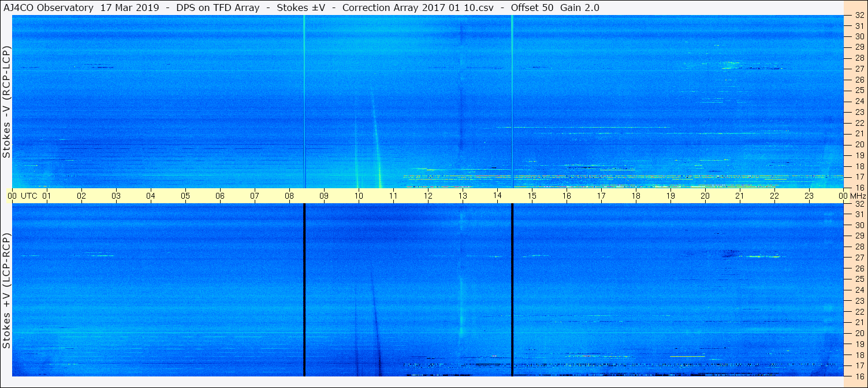The height and width of the screenshot is (388, 868).
Task: Pick the 16 MHz label in the Stokes +V panel
Action: tap(859, 376)
